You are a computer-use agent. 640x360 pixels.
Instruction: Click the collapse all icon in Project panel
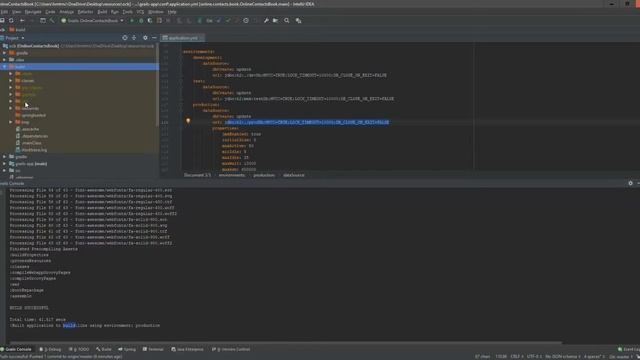click(134, 38)
